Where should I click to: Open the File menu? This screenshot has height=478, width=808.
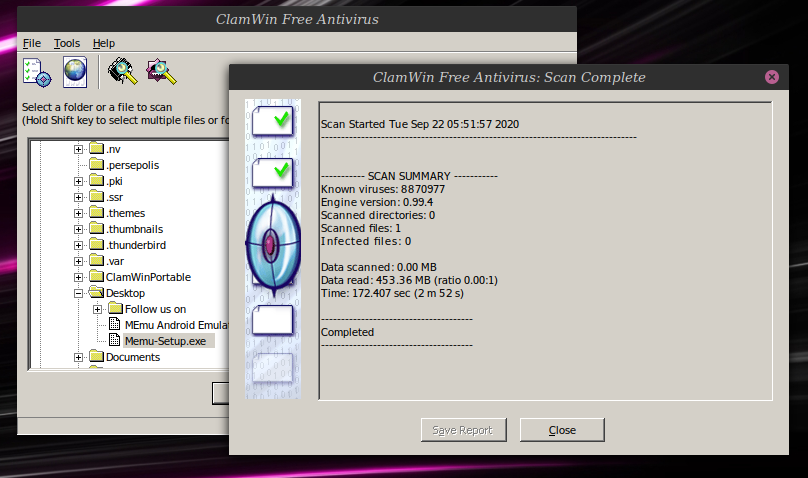32,43
